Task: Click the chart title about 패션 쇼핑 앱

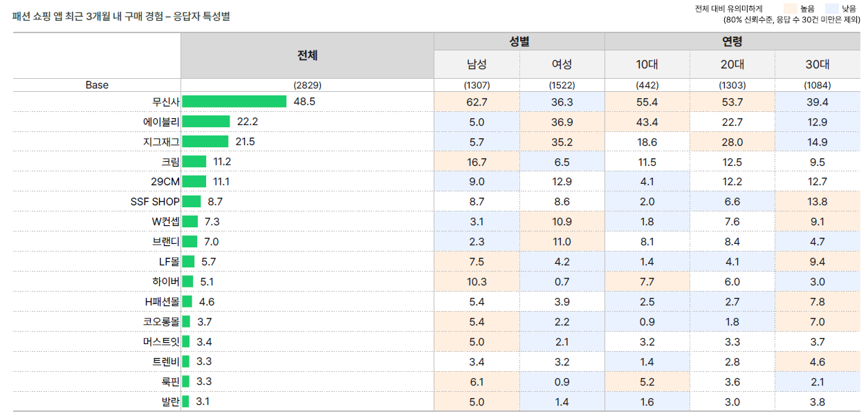Action: click(x=121, y=15)
